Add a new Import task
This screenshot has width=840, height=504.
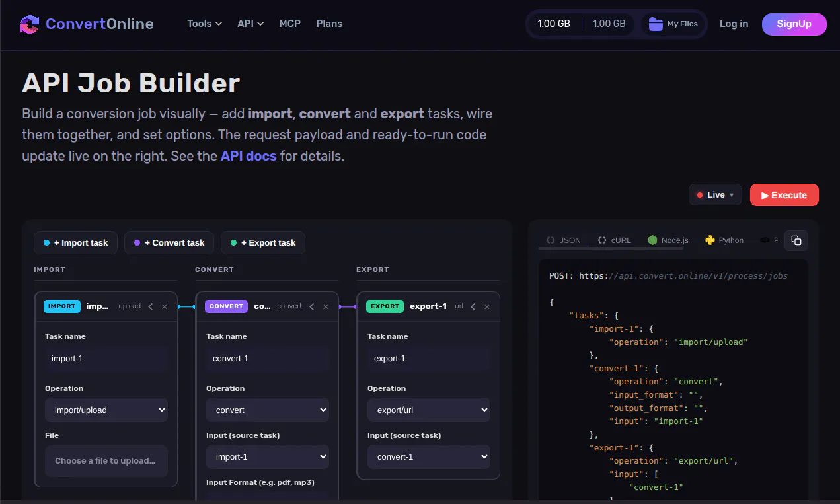[x=75, y=243]
